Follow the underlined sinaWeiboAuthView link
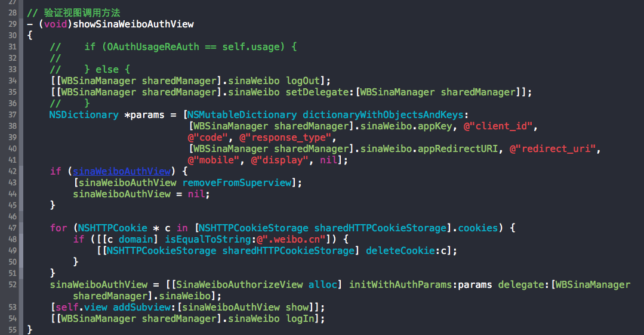This screenshot has height=335, width=644. [122, 172]
